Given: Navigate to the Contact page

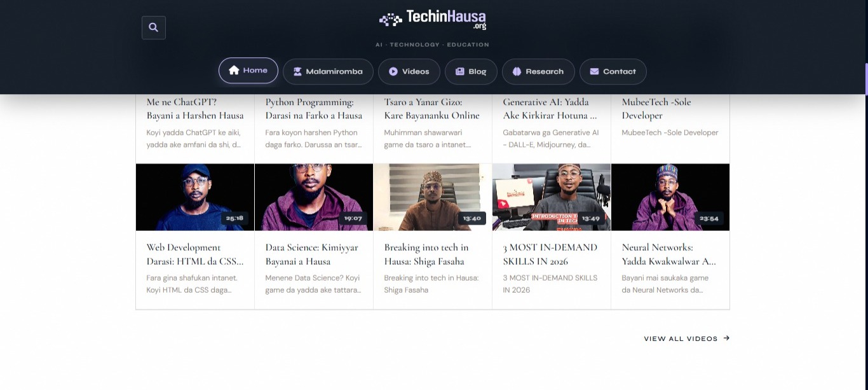Looking at the screenshot, I should click(x=613, y=71).
